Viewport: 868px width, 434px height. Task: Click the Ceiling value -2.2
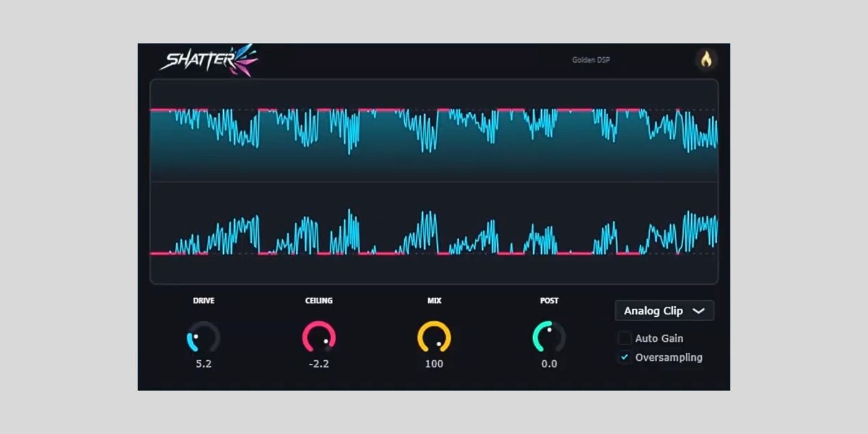(x=319, y=364)
